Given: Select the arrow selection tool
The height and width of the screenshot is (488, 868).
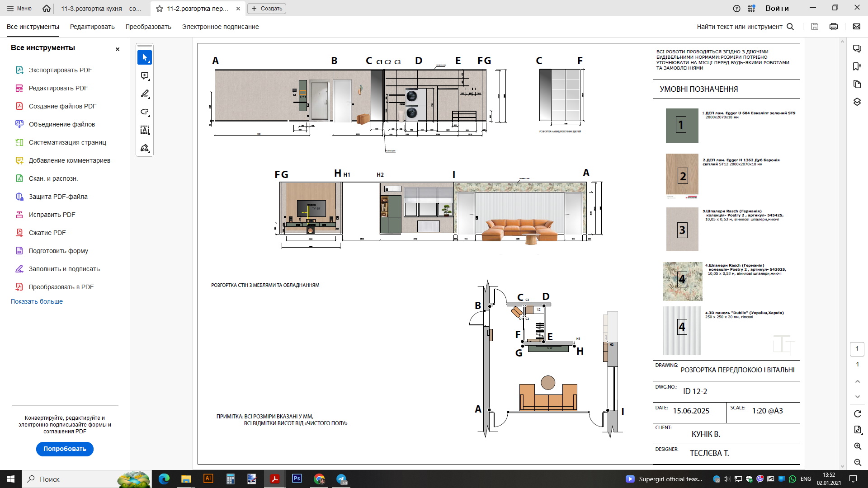Looking at the screenshot, I should [x=145, y=58].
